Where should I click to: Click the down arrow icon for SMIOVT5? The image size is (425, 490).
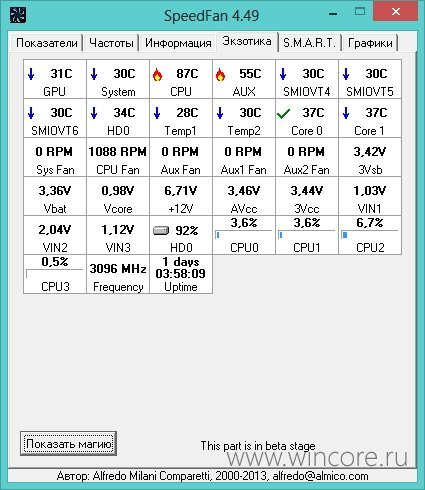click(x=346, y=74)
